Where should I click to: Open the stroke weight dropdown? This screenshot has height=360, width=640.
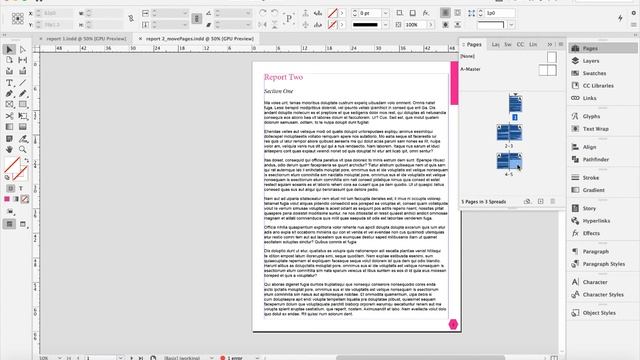click(x=385, y=13)
